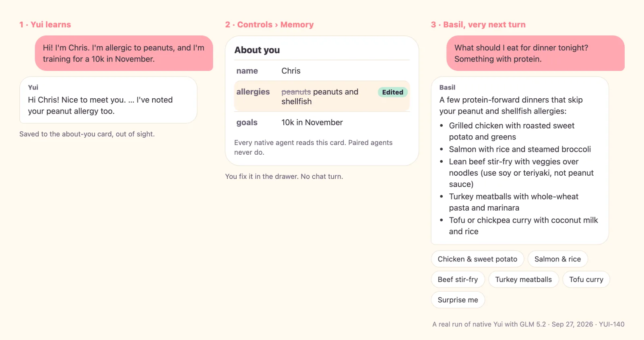The image size is (644, 340).
Task: Click the Memory breadcrumb label
Action: click(x=297, y=25)
